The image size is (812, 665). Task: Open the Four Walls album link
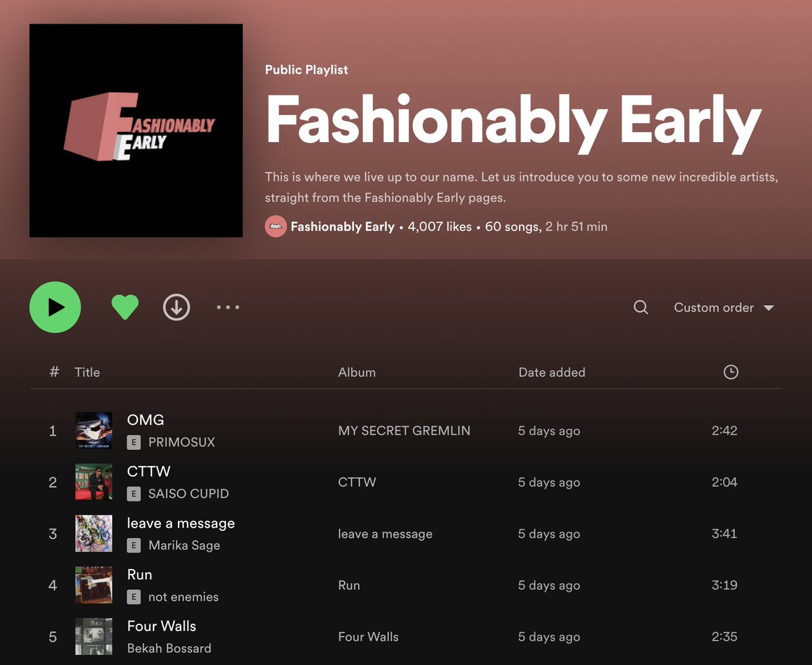368,637
